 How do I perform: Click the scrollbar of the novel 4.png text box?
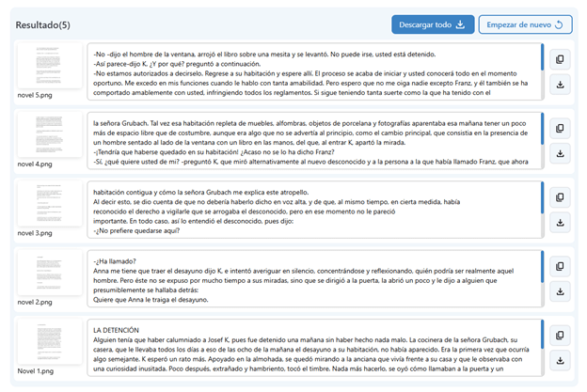pos(542,129)
